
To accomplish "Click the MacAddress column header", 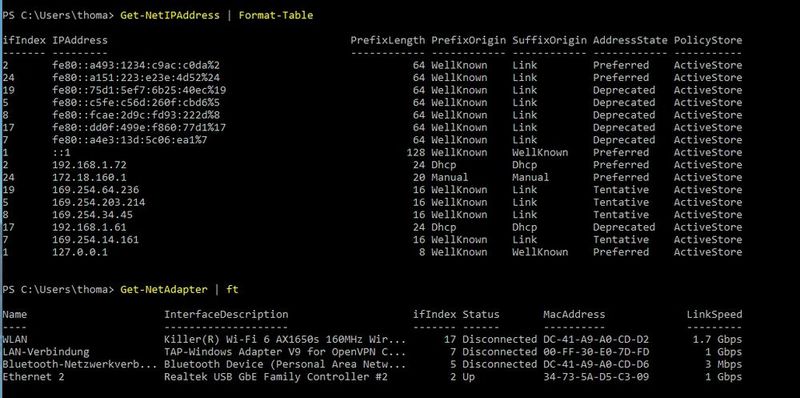I will pos(574,314).
